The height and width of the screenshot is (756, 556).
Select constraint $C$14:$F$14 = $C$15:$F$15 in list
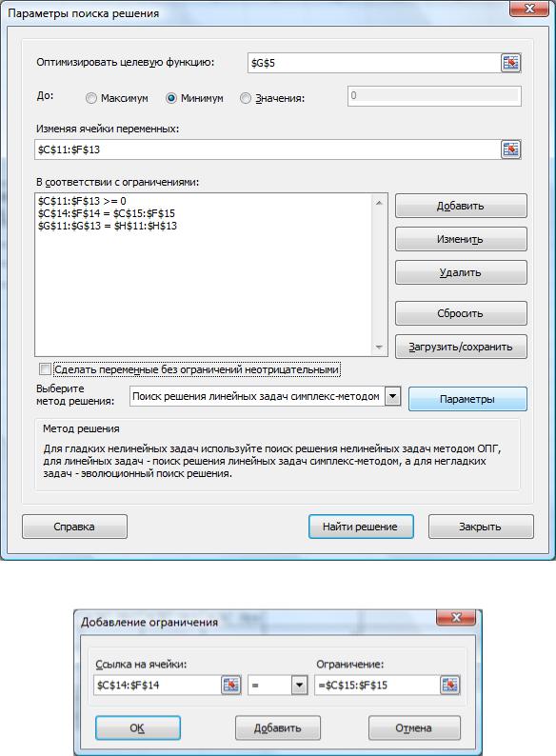tap(107, 213)
